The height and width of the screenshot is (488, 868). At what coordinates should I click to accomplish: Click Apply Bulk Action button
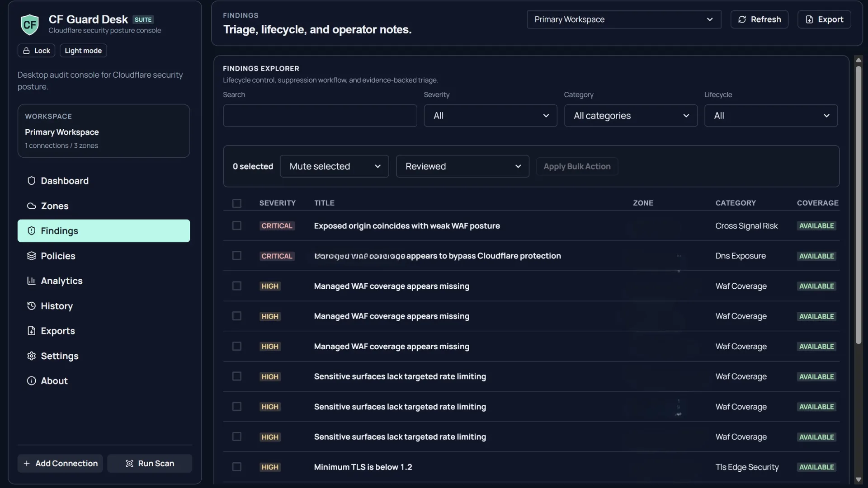pos(577,166)
